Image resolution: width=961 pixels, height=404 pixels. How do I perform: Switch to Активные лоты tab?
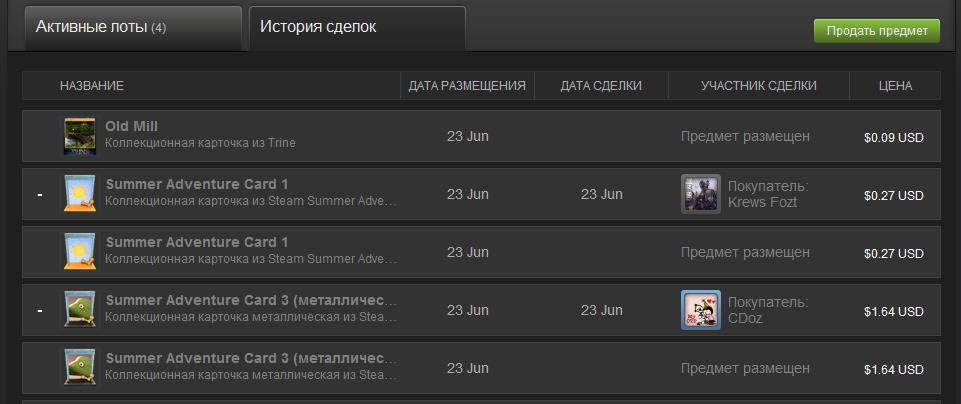click(133, 28)
